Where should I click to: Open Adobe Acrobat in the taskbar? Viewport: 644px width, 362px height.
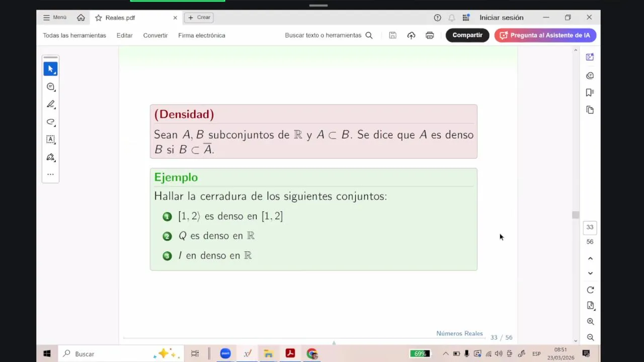[x=290, y=354]
